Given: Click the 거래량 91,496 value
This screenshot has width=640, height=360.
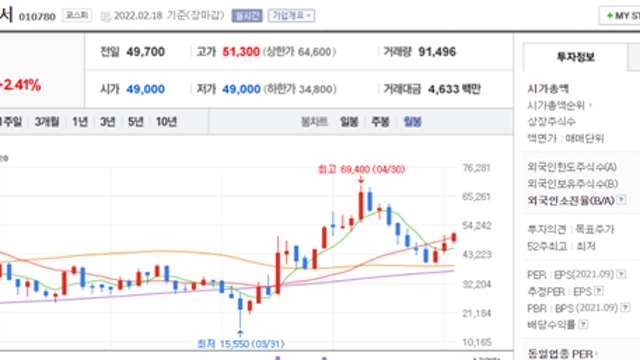Looking at the screenshot, I should pos(437,52).
